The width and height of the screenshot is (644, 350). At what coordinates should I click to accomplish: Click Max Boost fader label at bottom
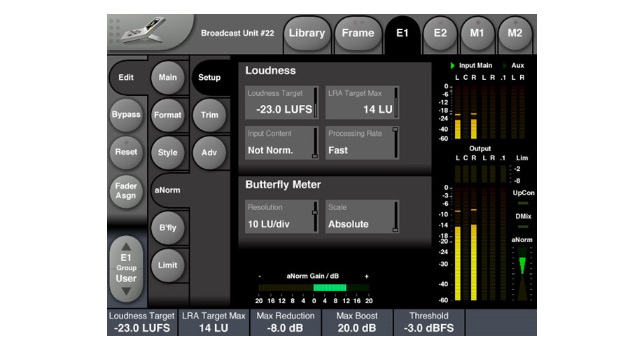[357, 323]
